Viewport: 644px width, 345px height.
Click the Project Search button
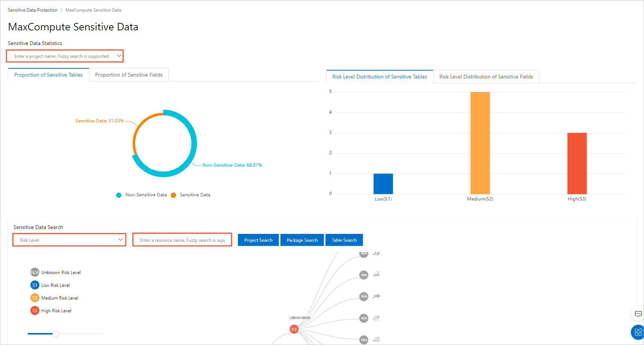click(x=258, y=240)
